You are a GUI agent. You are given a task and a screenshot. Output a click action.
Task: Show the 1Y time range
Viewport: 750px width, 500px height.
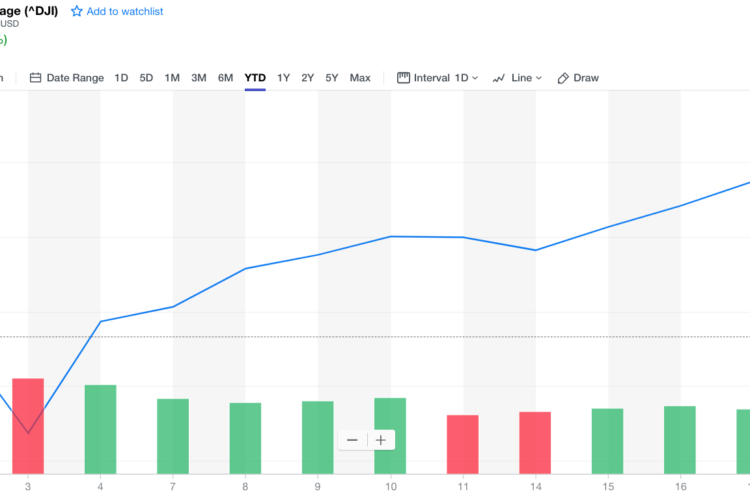tap(283, 78)
